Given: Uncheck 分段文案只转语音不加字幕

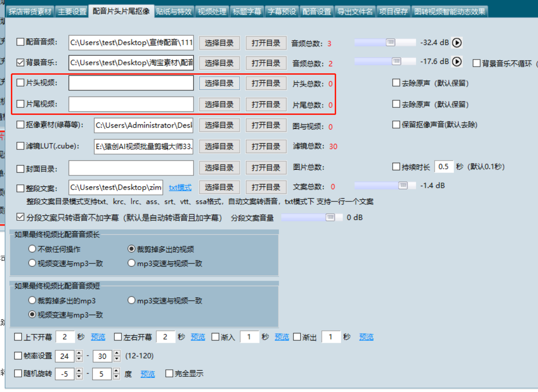Looking at the screenshot, I should (x=20, y=218).
